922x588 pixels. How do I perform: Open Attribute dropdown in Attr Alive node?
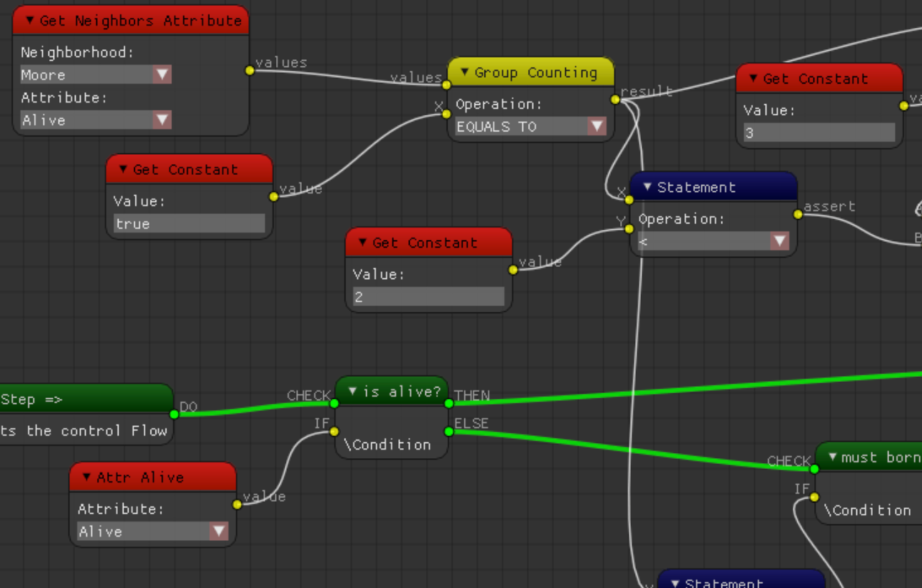click(219, 531)
